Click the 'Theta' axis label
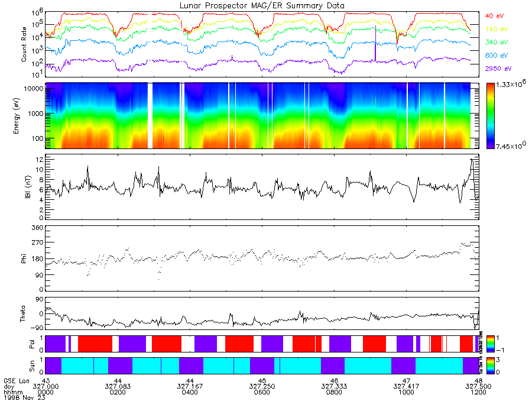Image resolution: width=532 pixels, height=414 pixels. point(22,313)
